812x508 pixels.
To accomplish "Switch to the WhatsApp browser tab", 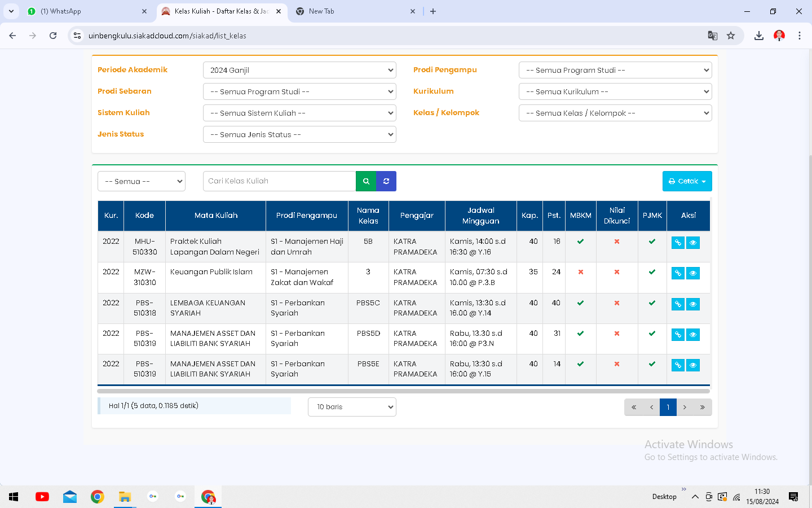I will tap(85, 11).
